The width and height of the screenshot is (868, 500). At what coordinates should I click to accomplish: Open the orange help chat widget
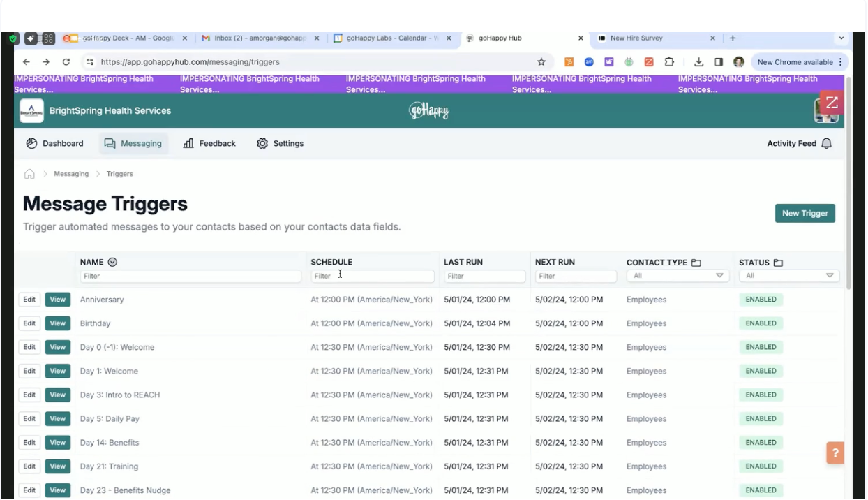point(835,453)
